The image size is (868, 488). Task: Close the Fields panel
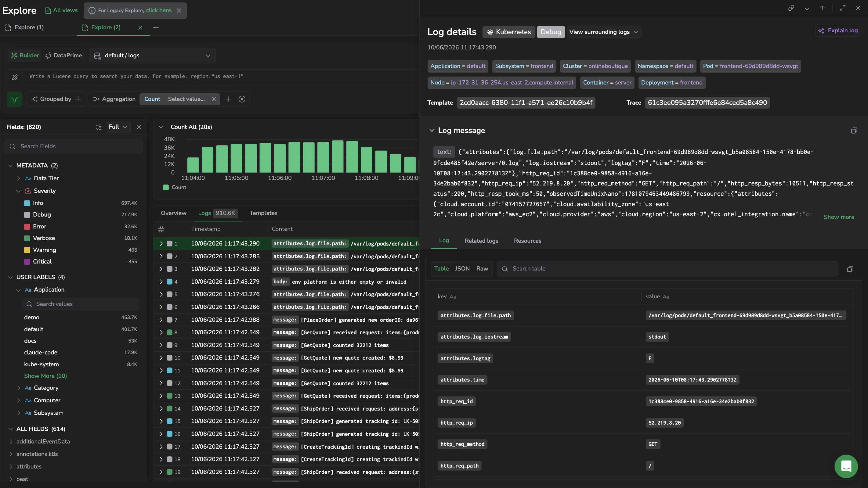(139, 127)
